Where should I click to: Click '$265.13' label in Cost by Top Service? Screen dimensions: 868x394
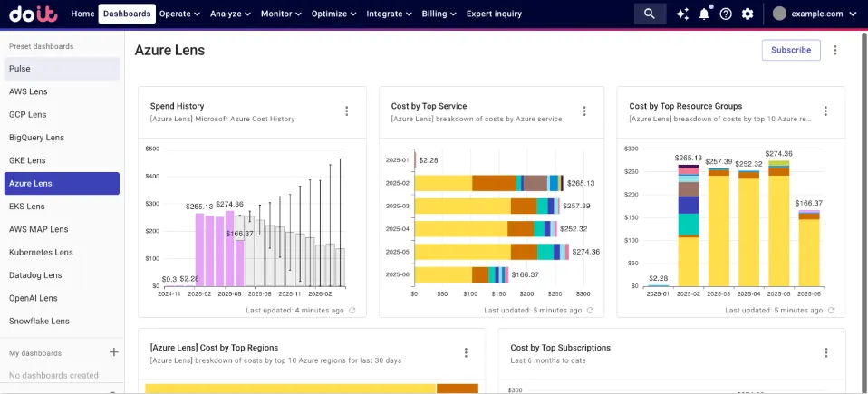pyautogui.click(x=582, y=183)
